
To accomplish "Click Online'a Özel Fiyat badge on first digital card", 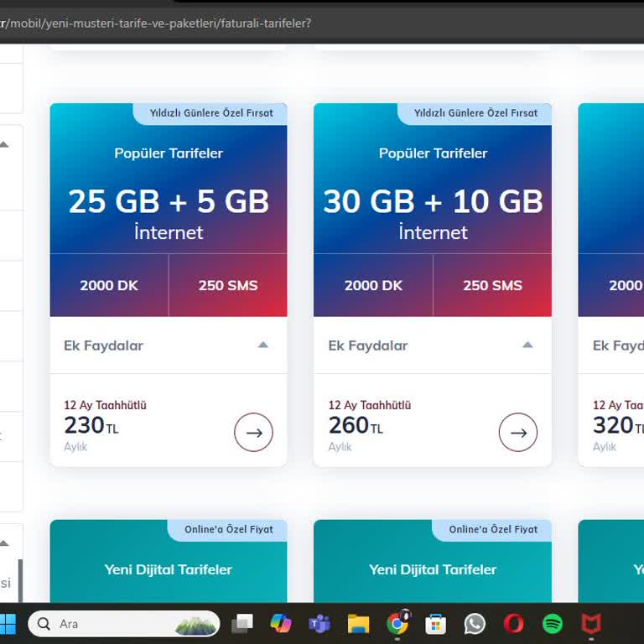I will 228,529.
